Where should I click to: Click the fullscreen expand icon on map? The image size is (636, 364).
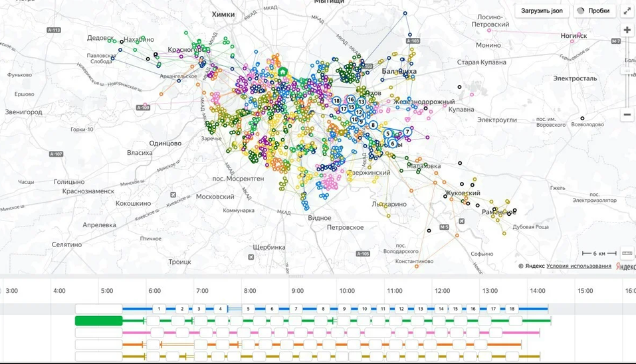(627, 11)
